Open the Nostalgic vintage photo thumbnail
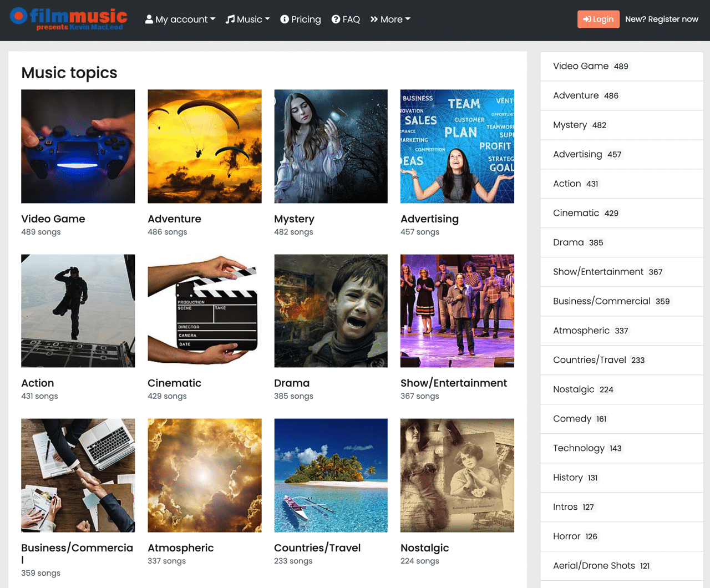The width and height of the screenshot is (710, 588). click(457, 475)
